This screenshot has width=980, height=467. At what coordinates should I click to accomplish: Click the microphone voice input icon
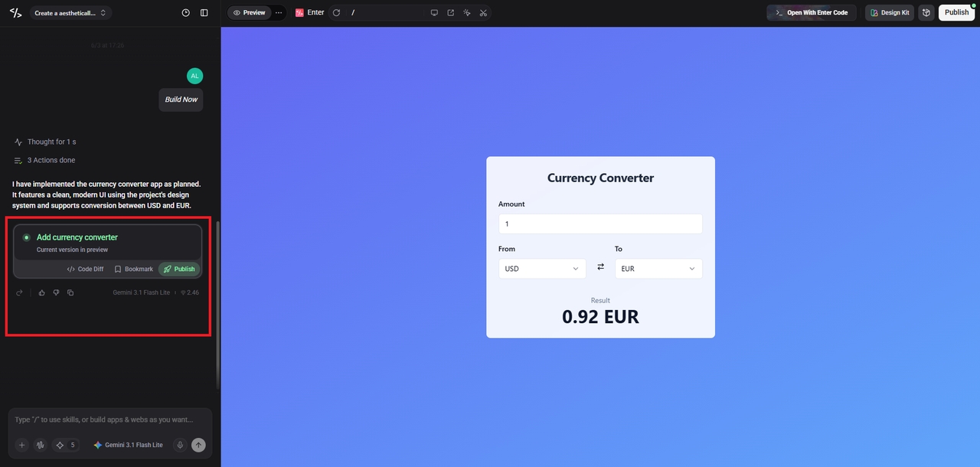coord(180,445)
